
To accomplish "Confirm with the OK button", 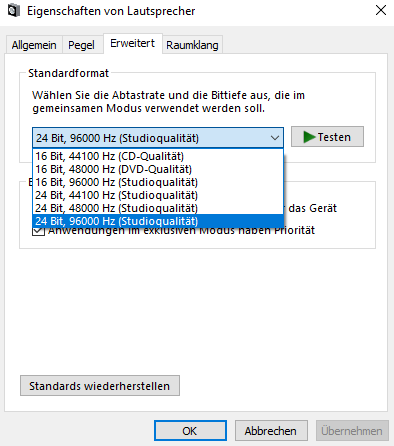I will click(190, 431).
